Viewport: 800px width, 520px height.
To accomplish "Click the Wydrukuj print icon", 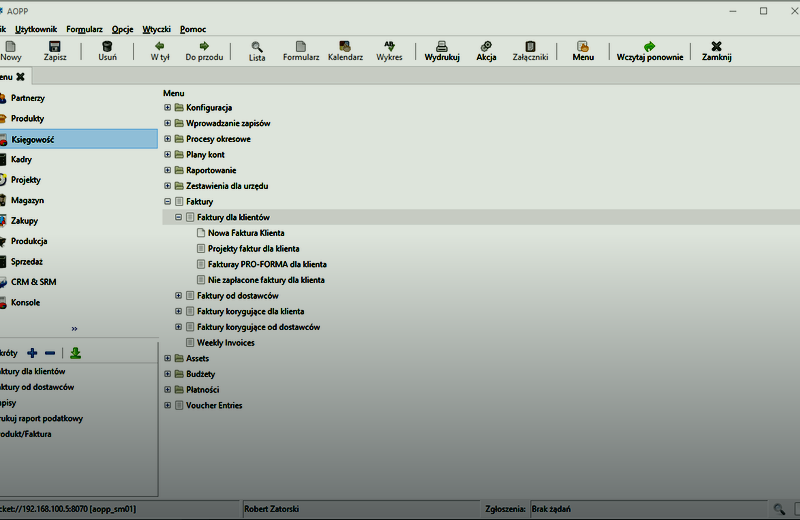I will click(x=441, y=46).
